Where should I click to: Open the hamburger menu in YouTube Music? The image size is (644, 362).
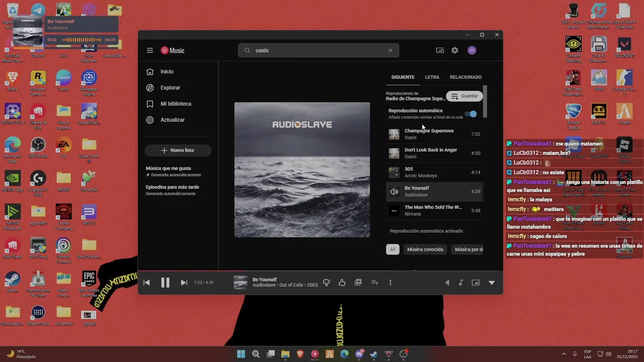tap(150, 50)
